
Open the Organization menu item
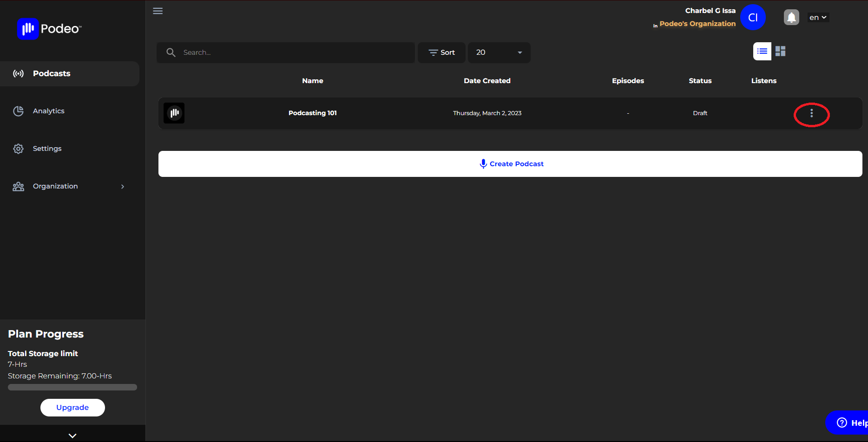click(x=55, y=186)
